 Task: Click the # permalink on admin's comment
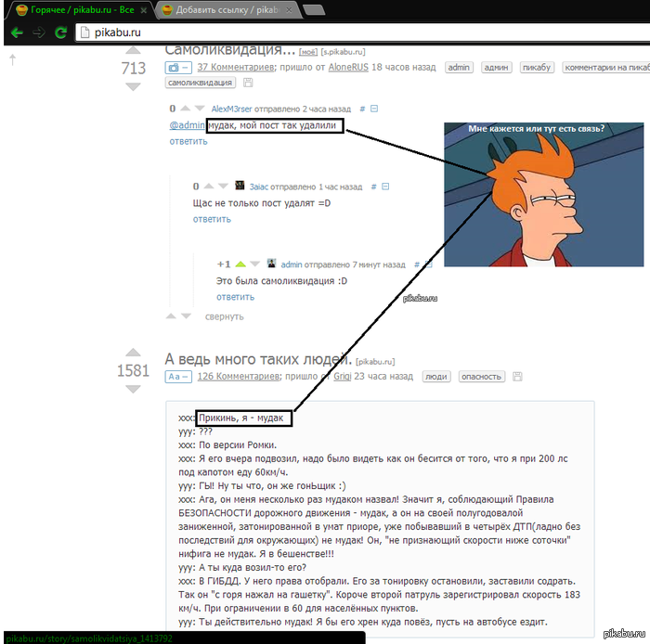(x=413, y=264)
